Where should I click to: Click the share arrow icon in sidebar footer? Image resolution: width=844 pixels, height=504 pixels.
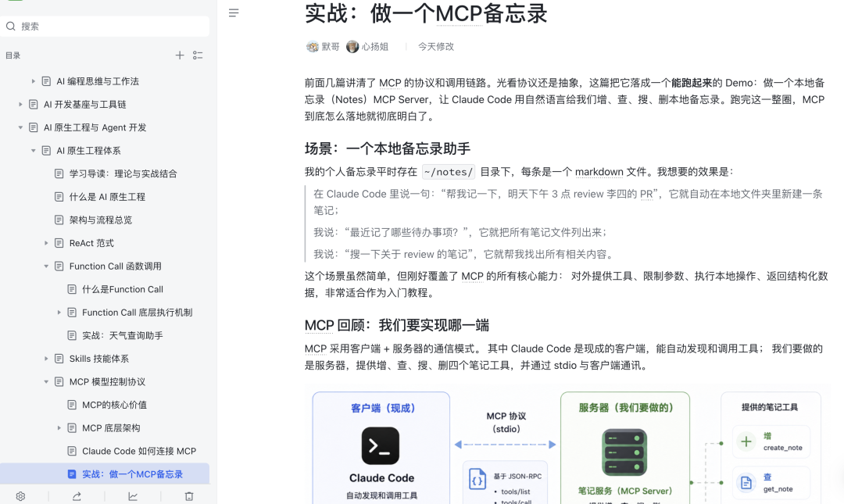pyautogui.click(x=77, y=496)
